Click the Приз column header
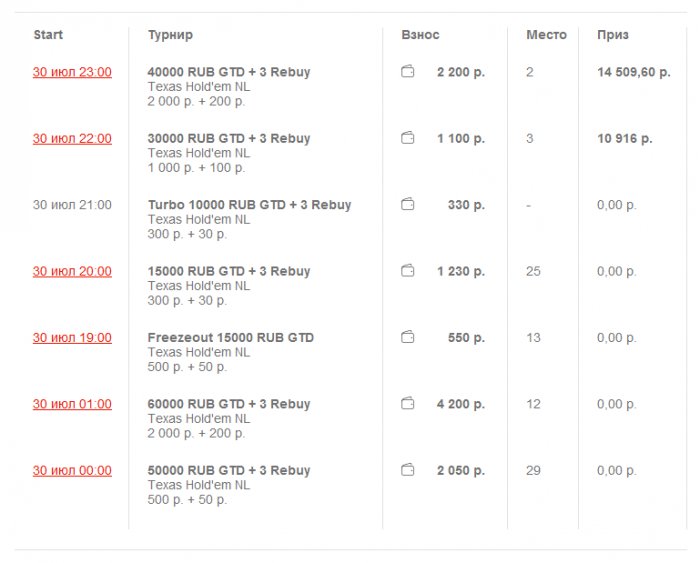The height and width of the screenshot is (563, 700). click(613, 35)
